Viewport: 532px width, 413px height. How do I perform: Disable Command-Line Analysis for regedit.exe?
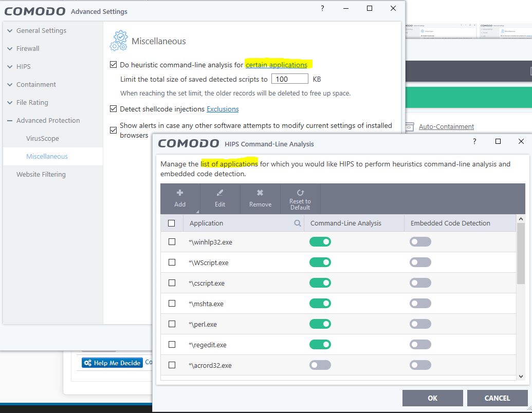tap(320, 345)
